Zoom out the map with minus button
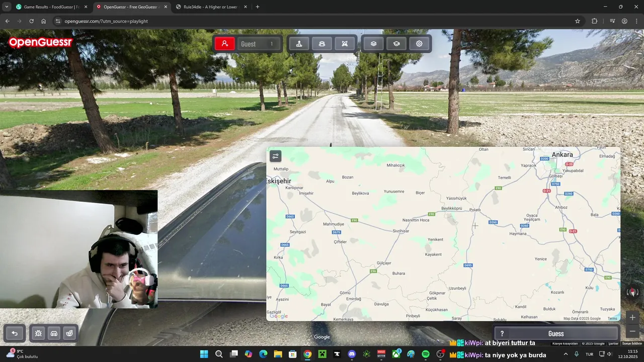Viewport: 644px width, 362px height. point(632,331)
